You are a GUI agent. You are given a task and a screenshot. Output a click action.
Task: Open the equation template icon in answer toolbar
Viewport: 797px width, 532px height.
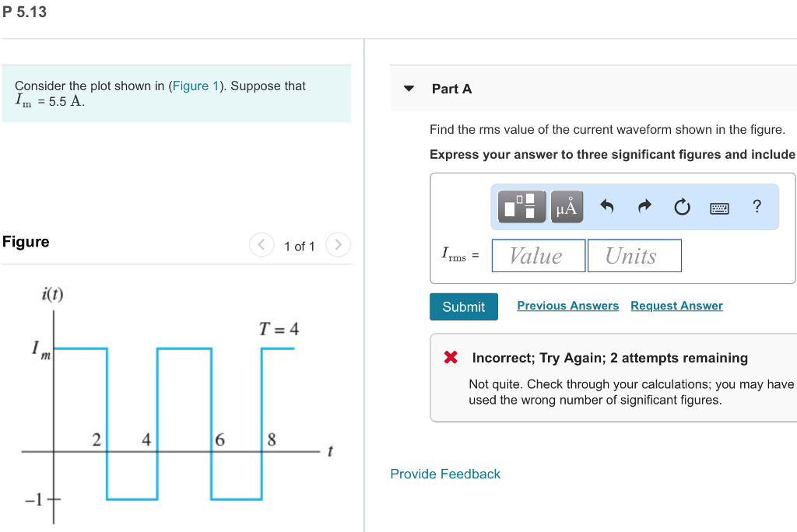click(520, 206)
